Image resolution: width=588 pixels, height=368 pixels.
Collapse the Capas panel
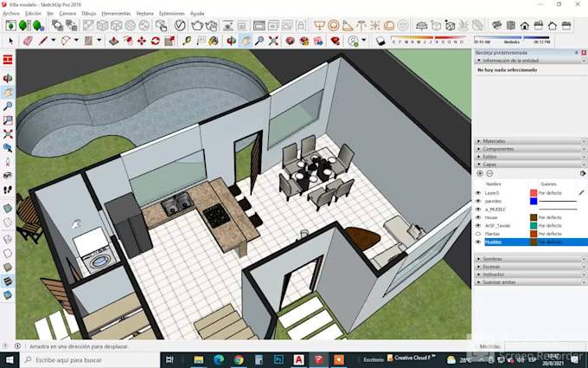coord(531,165)
